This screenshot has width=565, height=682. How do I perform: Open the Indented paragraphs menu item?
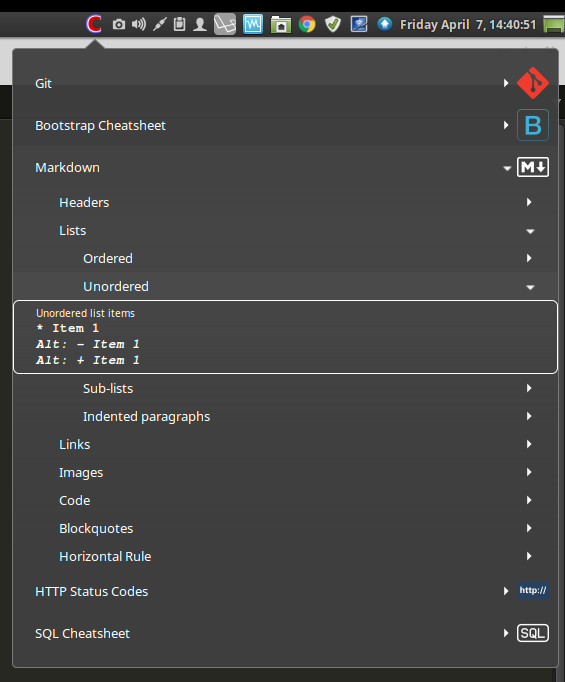(285, 416)
